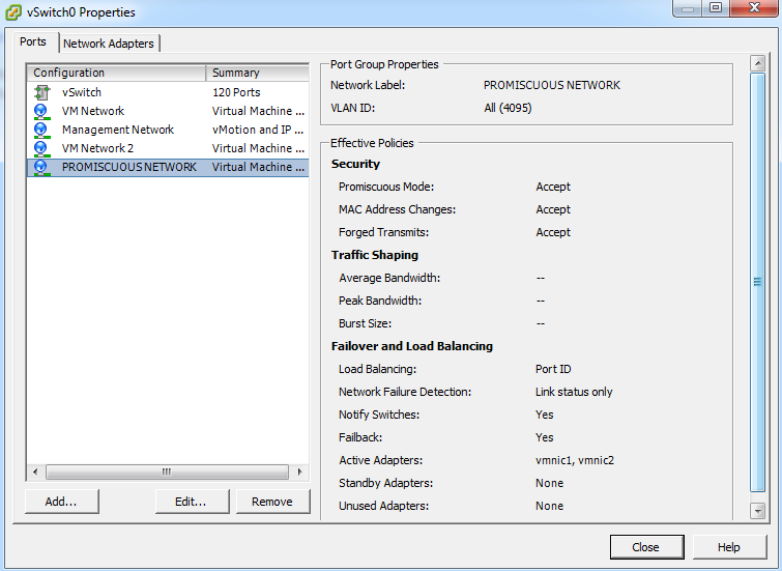Click the Management Network globe icon
This screenshot has height=571, width=782.
41,130
